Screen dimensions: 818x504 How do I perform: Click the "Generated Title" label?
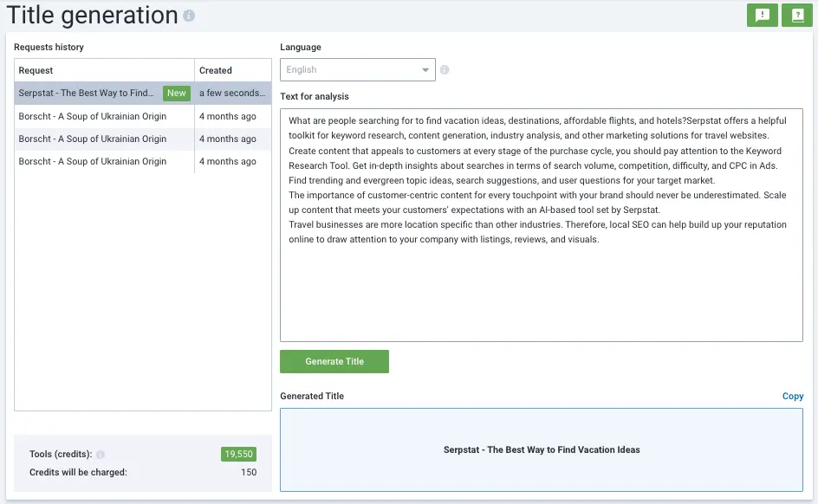pyautogui.click(x=312, y=396)
